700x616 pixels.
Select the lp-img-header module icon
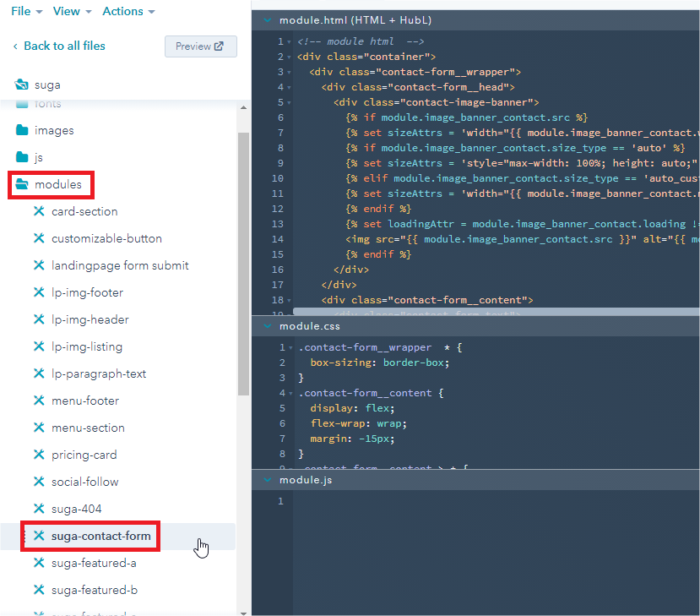tap(38, 319)
